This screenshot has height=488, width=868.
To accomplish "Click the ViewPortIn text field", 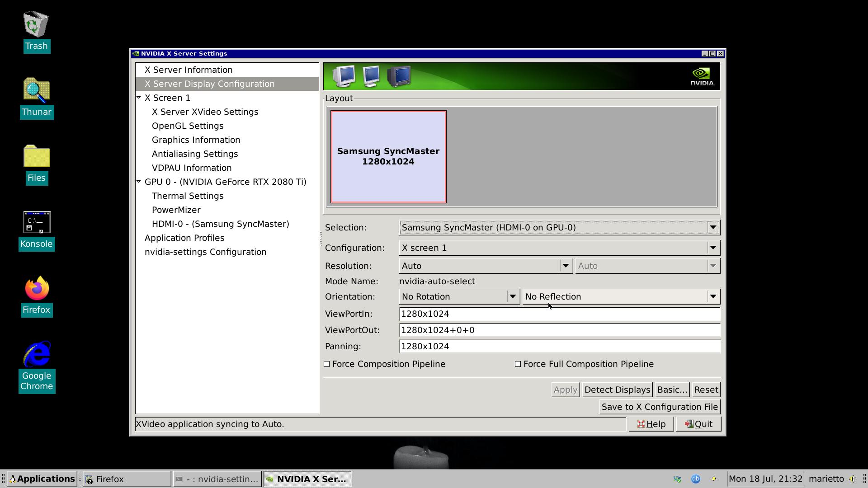I will click(x=559, y=314).
